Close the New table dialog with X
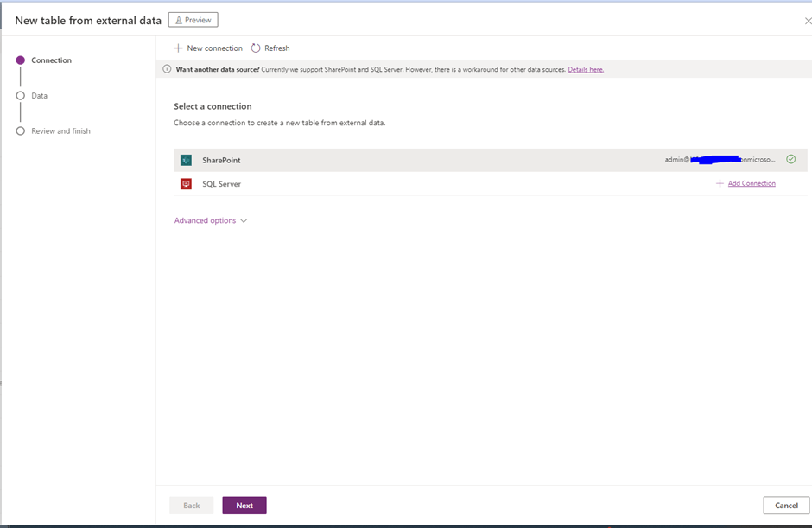812x528 pixels. tap(807, 21)
